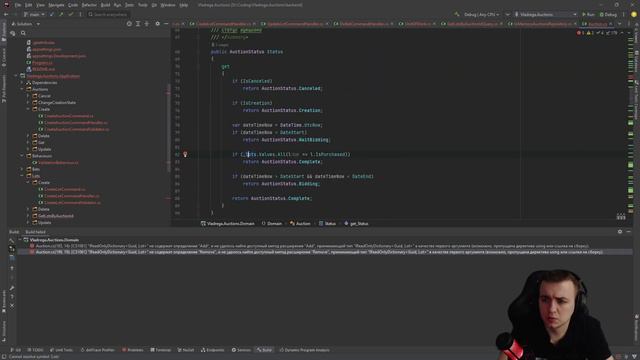
Task: Click the Build tool window button
Action: tap(264, 350)
